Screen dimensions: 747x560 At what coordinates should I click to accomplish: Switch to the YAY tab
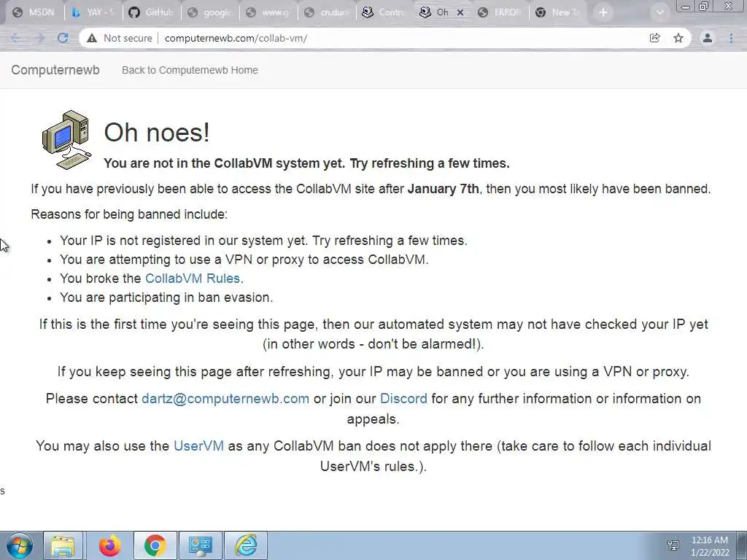tap(93, 13)
